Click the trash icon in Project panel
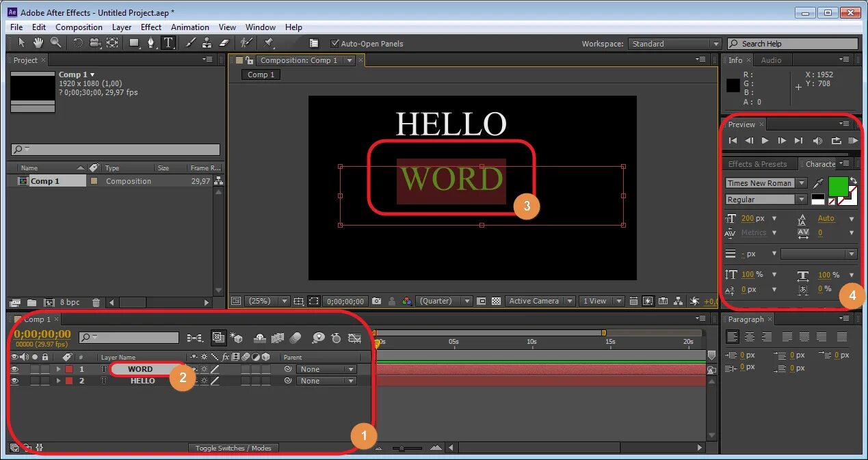 tap(96, 302)
